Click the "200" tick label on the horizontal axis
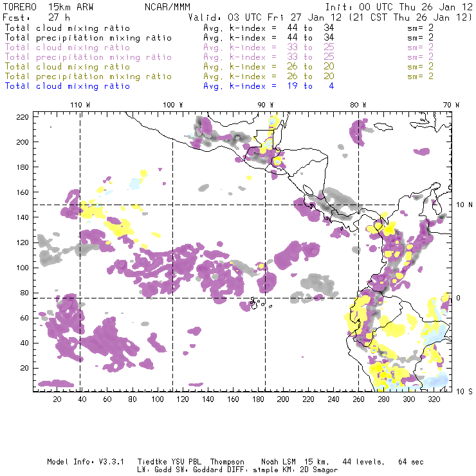Screen dimensions: 476x476 [x=283, y=399]
